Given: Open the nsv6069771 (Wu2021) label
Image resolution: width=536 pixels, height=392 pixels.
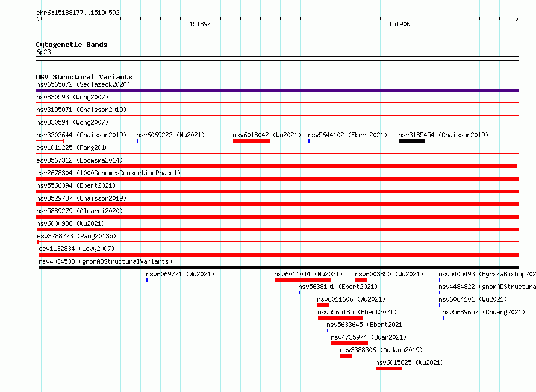Looking at the screenshot, I should (180, 274).
